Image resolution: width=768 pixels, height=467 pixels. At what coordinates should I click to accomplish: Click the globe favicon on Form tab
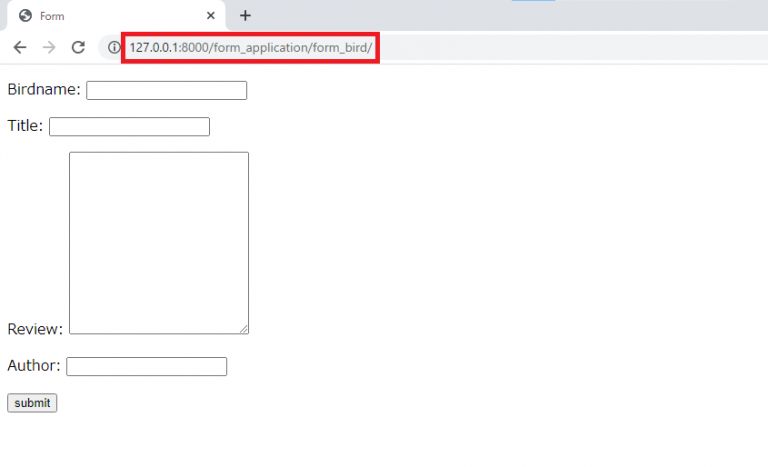(x=25, y=16)
